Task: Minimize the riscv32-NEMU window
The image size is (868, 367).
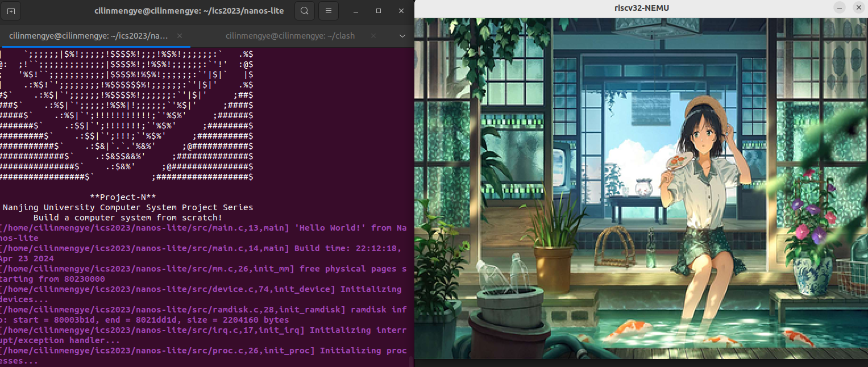Action: click(x=838, y=7)
